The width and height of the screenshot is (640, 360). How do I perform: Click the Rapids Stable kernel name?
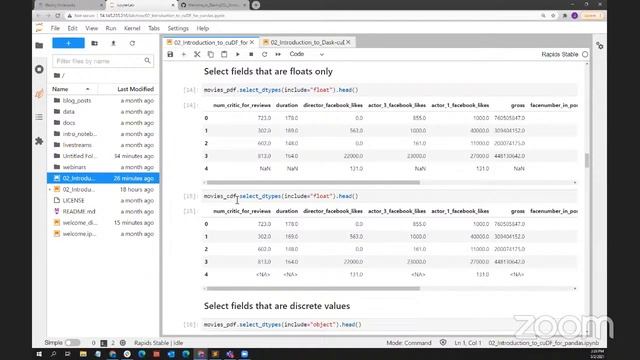(x=560, y=54)
